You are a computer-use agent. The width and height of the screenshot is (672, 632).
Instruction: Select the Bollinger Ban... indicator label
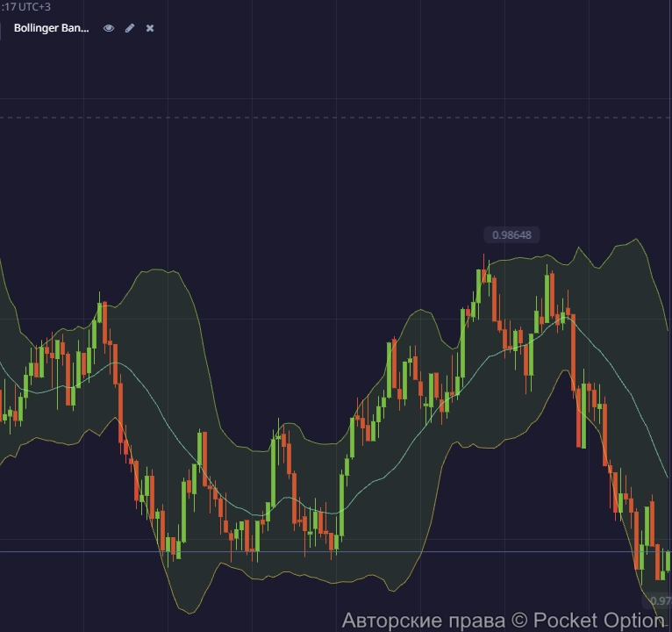point(52,28)
